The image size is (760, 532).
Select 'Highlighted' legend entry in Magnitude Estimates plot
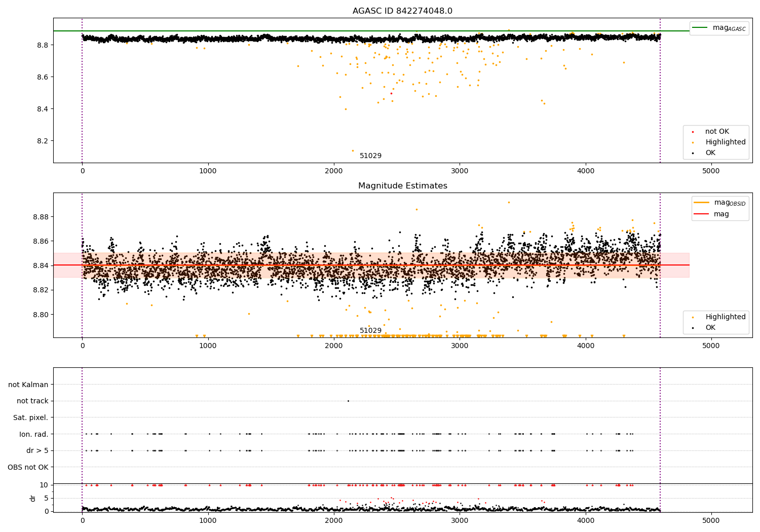point(726,317)
